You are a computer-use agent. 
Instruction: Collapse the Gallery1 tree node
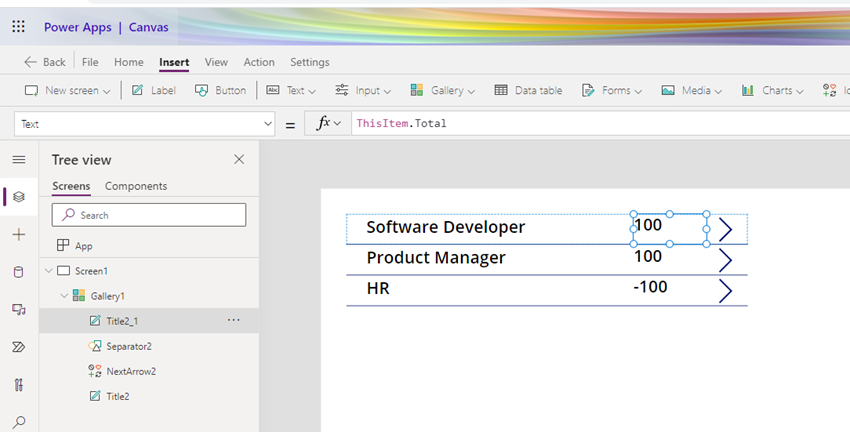[64, 296]
